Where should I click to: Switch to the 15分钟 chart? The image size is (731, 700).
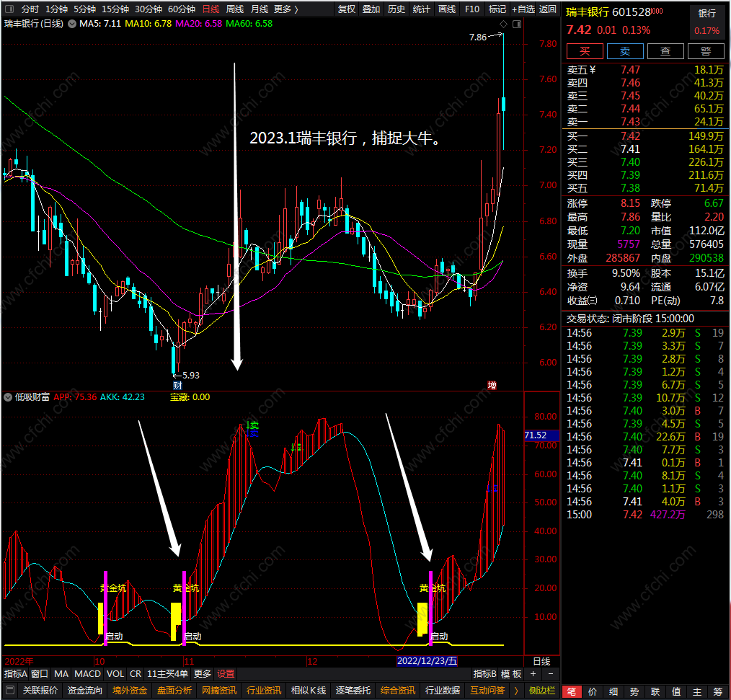point(115,9)
